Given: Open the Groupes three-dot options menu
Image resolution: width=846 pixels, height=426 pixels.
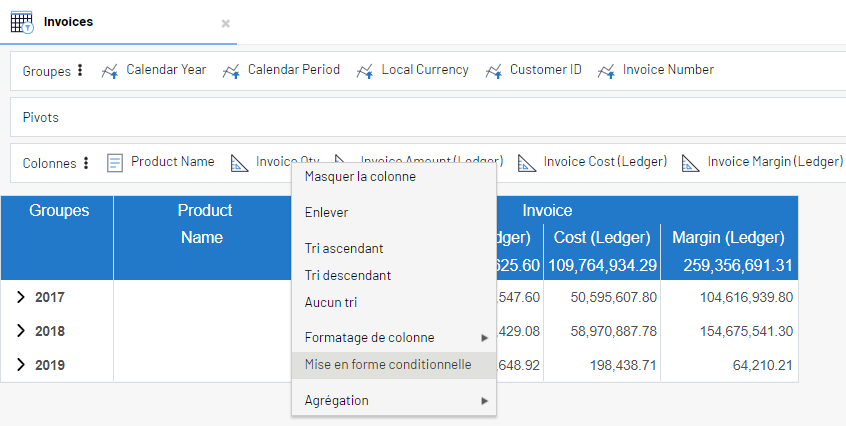Looking at the screenshot, I should 80,71.
